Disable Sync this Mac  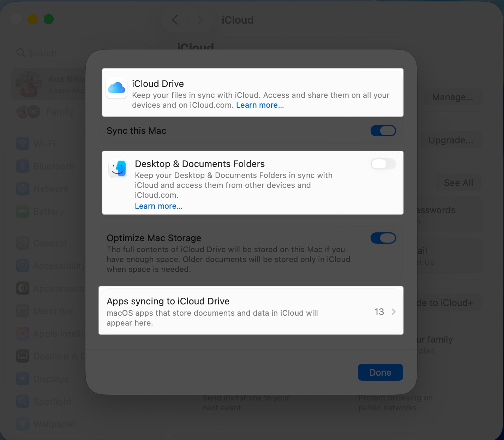(383, 131)
